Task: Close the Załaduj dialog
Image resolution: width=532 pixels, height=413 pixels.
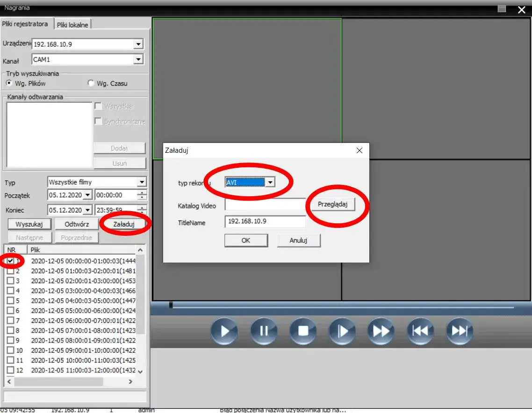Action: tap(359, 150)
